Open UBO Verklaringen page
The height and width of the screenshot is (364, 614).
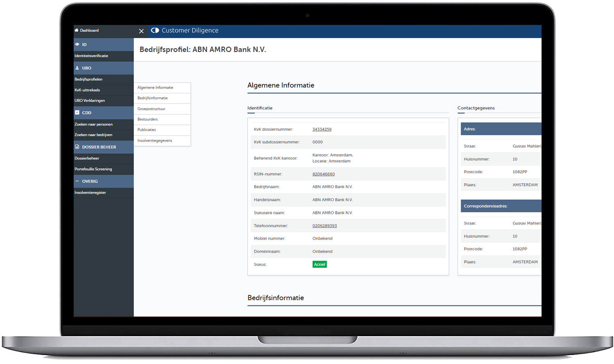(x=90, y=101)
